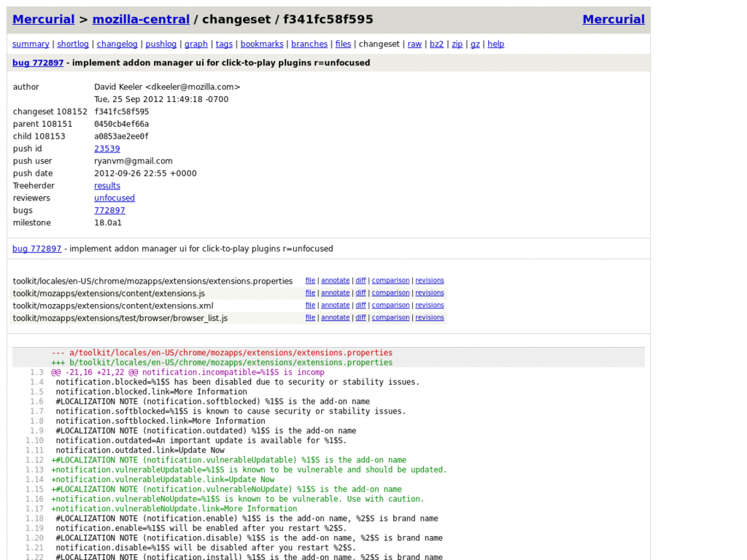
Task: Click the green +++ b/toolkit diff header
Action: tap(222, 362)
